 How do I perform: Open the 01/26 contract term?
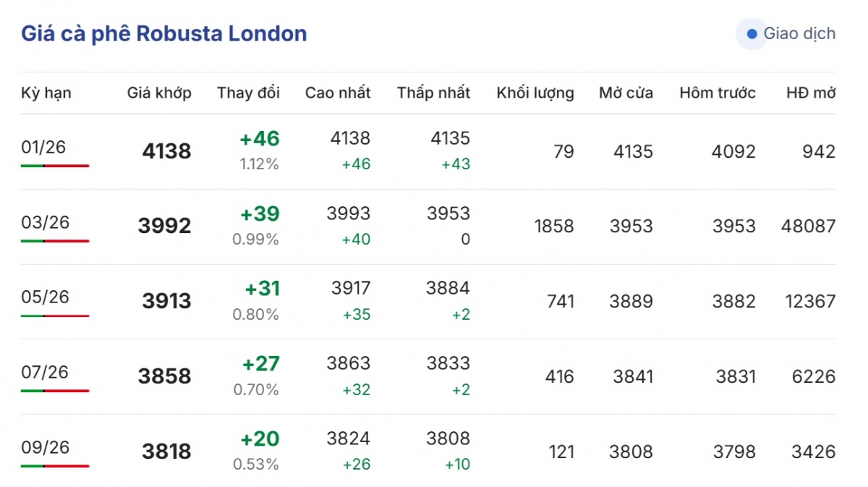point(43,147)
